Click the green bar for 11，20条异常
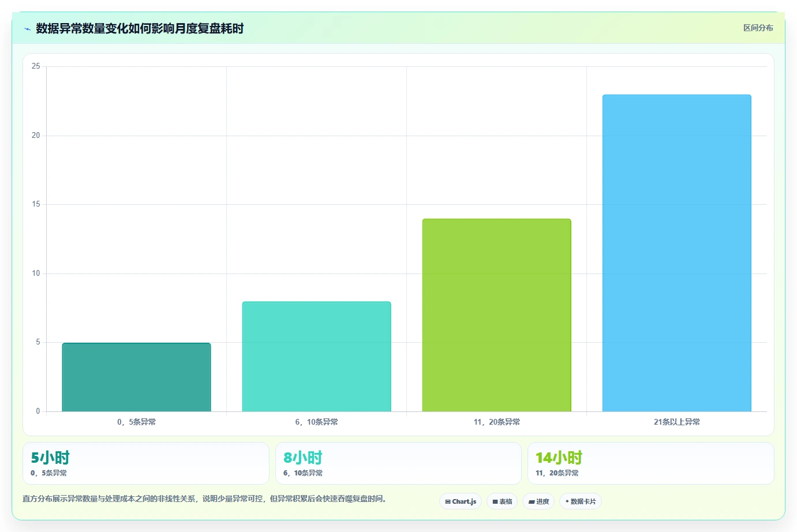 (x=496, y=315)
